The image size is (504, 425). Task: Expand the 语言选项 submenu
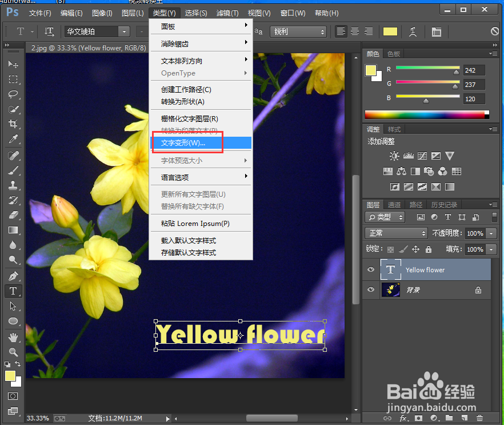[x=202, y=177]
